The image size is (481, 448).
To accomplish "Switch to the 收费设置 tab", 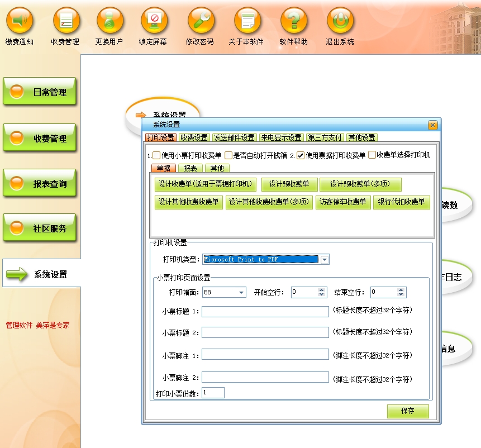I will [194, 137].
